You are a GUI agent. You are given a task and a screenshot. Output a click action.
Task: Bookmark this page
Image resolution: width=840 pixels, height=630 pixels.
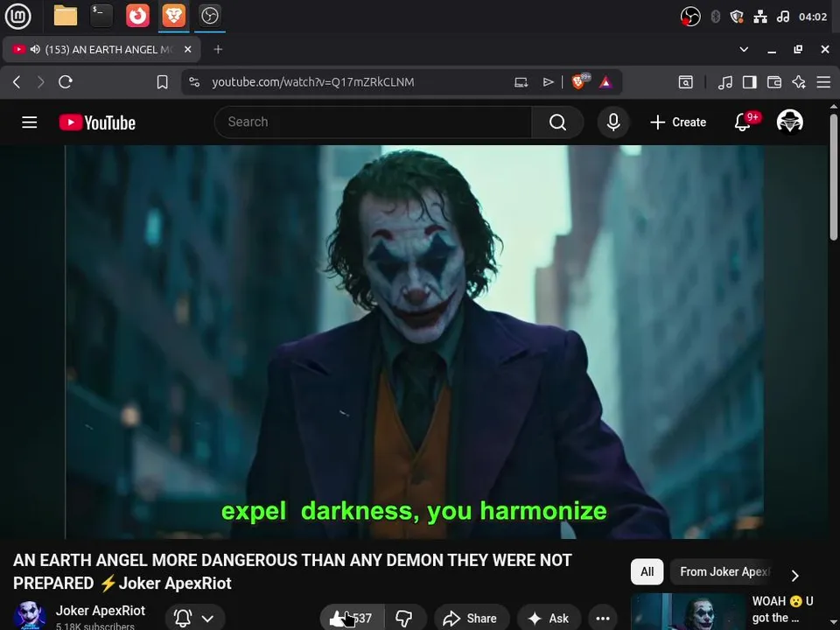tap(163, 82)
